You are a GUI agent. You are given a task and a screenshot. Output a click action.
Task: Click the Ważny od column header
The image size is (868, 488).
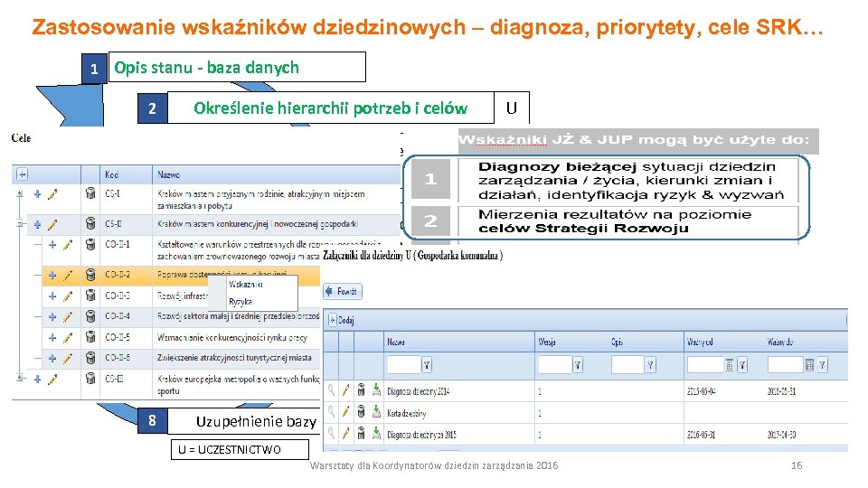click(x=700, y=342)
